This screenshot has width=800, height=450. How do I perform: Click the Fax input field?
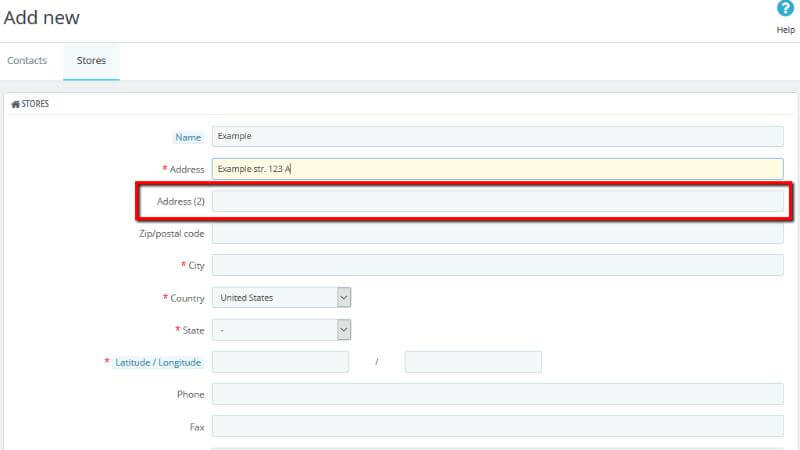[497, 426]
